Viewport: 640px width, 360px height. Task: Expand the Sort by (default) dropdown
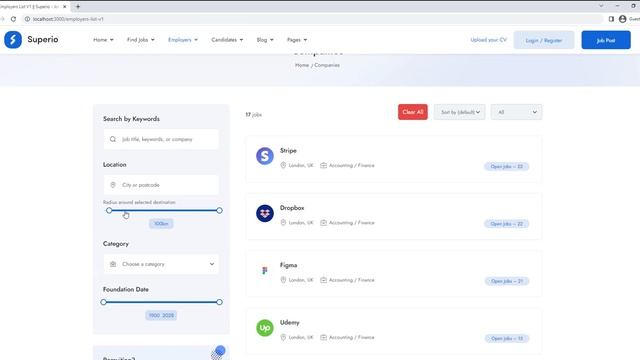pos(460,112)
